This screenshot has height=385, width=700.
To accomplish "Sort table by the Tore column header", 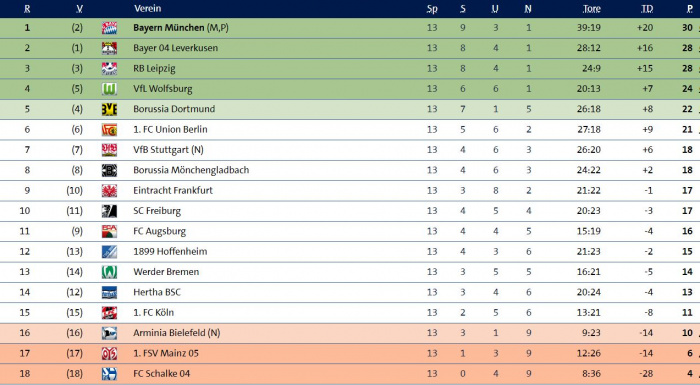I will (x=592, y=8).
